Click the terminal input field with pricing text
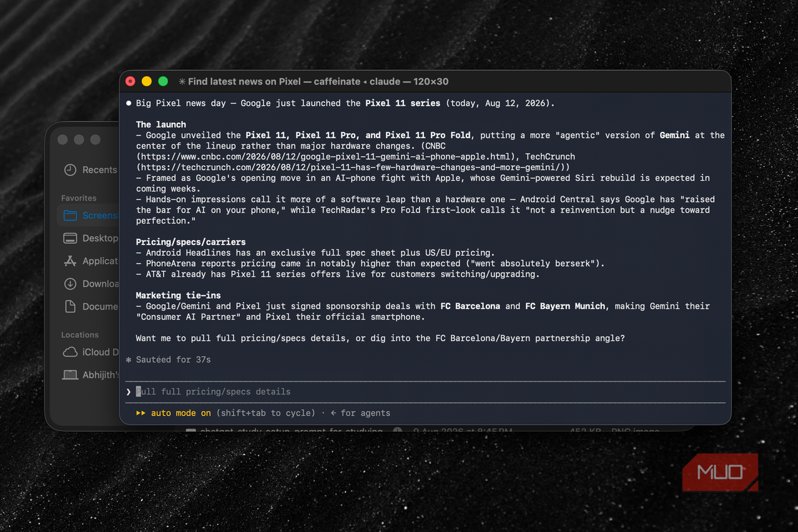 coord(425,391)
